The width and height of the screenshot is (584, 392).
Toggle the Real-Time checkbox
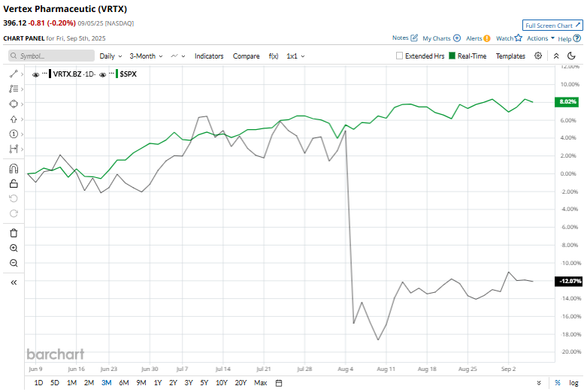coord(452,56)
